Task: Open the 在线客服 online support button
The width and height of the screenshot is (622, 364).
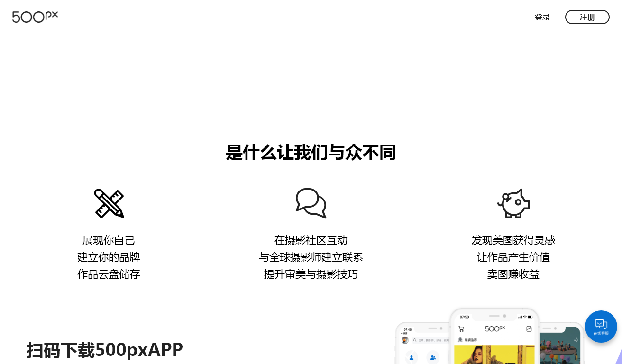Action: tap(601, 327)
